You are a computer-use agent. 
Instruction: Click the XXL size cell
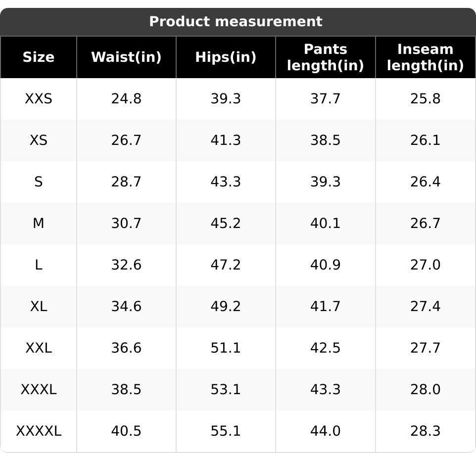click(39, 348)
